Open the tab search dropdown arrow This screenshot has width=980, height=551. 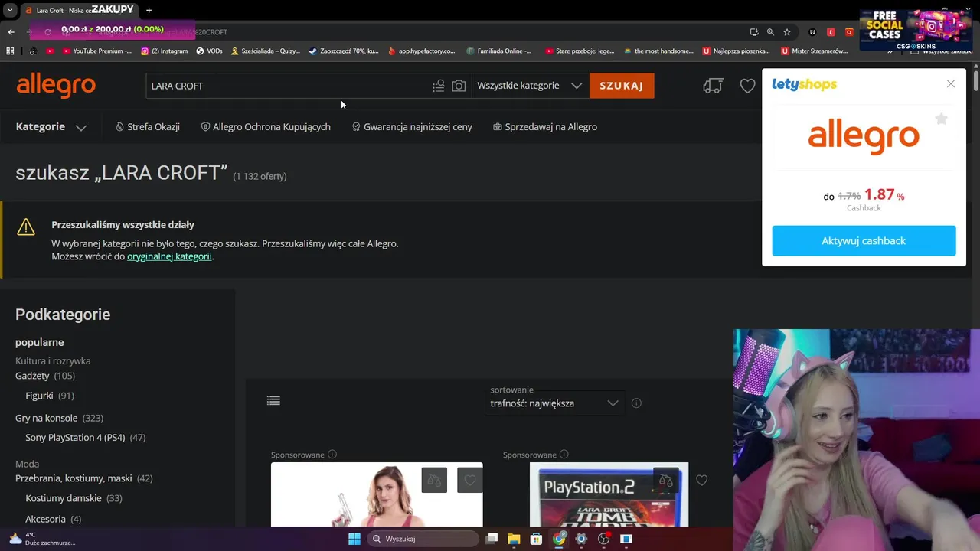9,10
